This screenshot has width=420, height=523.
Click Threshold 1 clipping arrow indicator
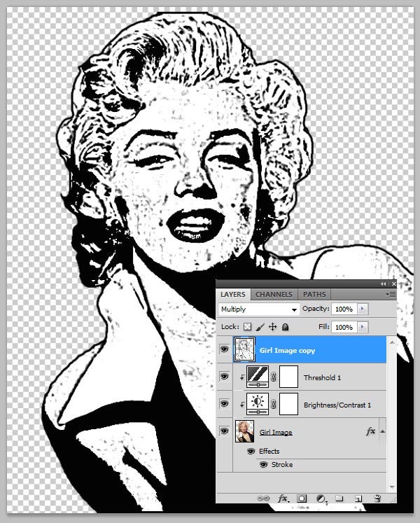coord(242,377)
